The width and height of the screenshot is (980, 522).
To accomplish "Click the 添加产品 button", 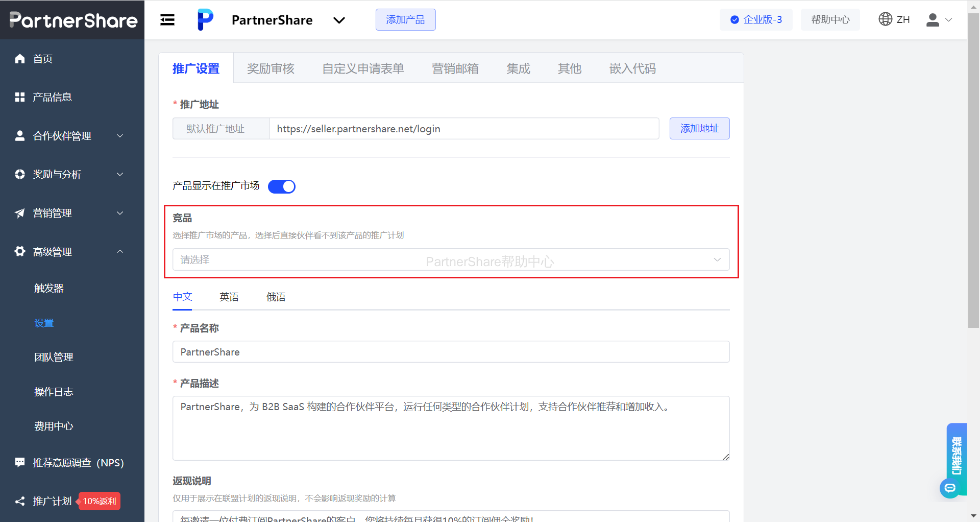I will [x=405, y=19].
